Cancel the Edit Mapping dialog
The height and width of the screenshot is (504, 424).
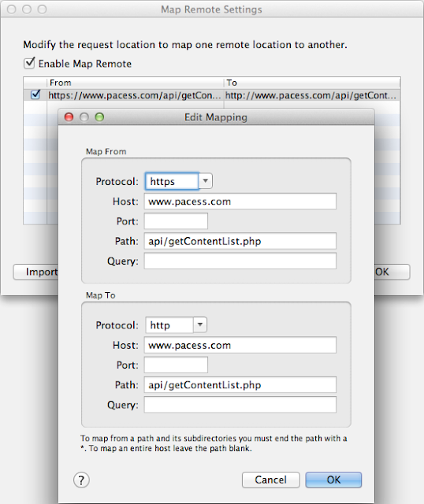click(270, 480)
